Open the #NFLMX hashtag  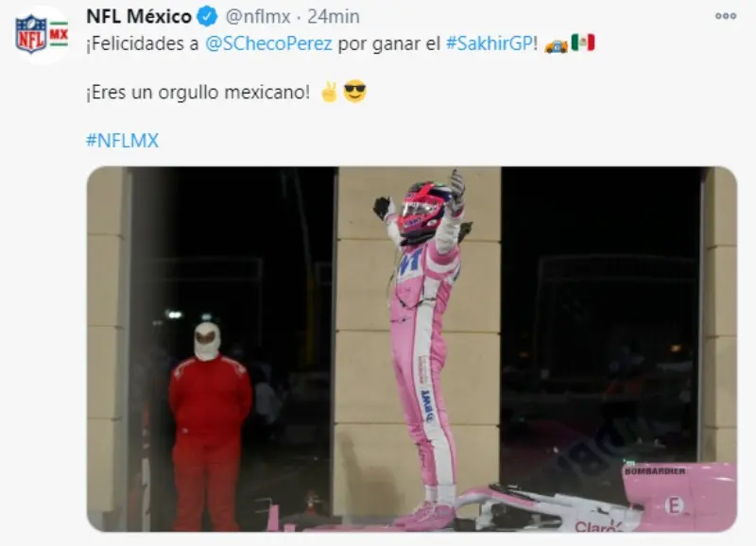[123, 141]
